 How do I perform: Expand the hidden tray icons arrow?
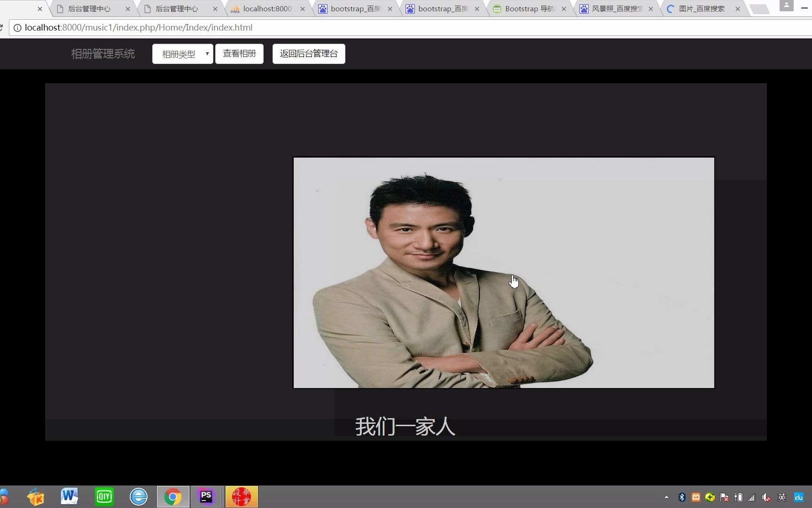click(x=666, y=497)
